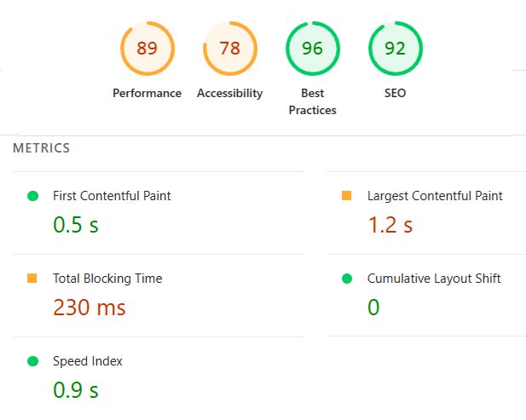
Task: Click green circle icon beside Speed Index
Action: pos(33,361)
